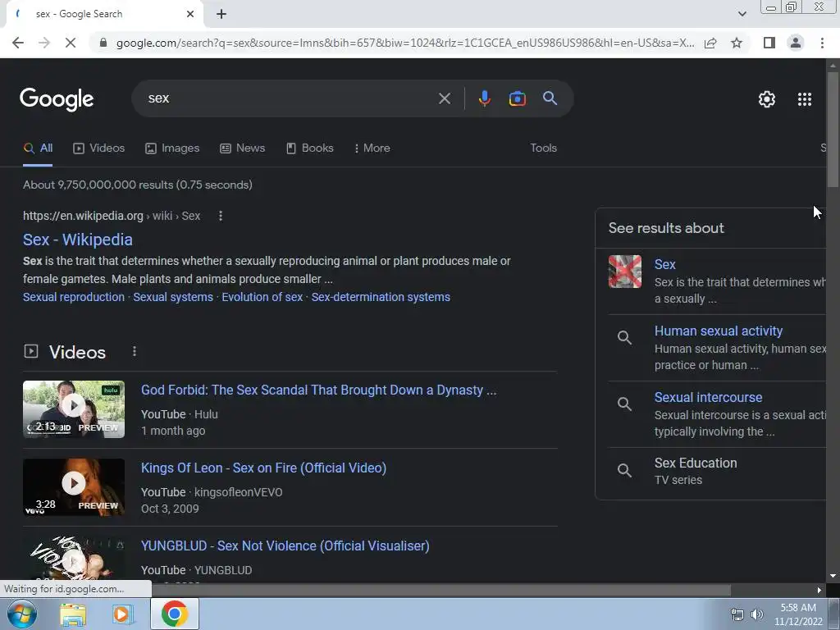Screen dimensions: 840x630
Task: Click the search icon beside Sex Education
Action: coord(624,470)
